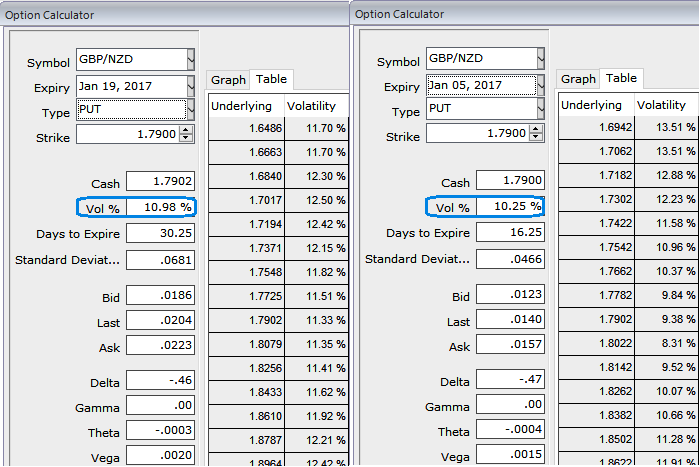The width and height of the screenshot is (700, 467).
Task: Switch to Graph tab in right calculator
Action: pyautogui.click(x=578, y=79)
